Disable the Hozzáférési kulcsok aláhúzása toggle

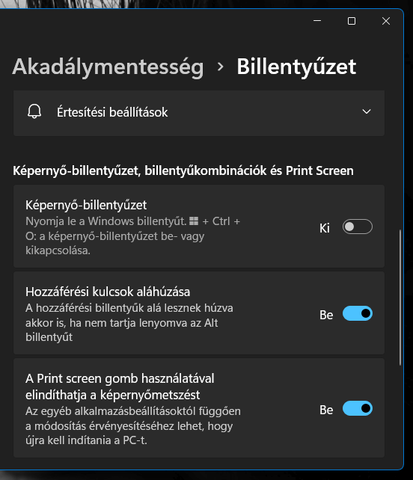pos(357,314)
